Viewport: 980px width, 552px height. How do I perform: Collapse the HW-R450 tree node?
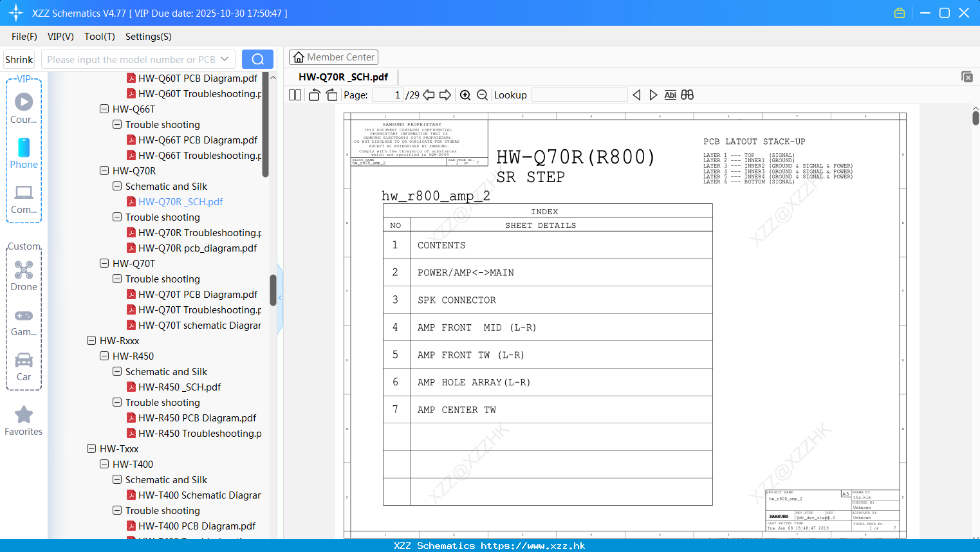point(104,356)
